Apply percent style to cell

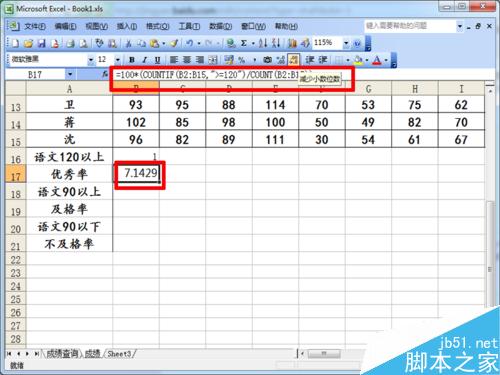pyautogui.click(x=242, y=60)
